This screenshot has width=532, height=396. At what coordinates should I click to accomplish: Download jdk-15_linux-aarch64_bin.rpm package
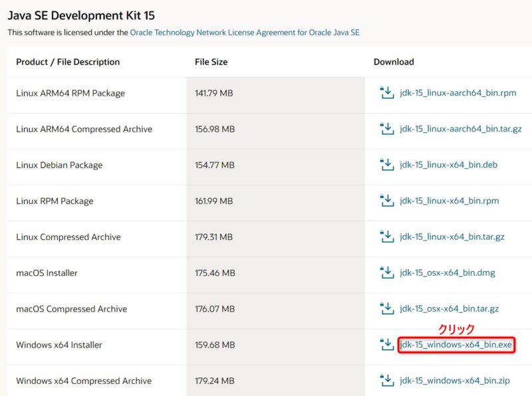click(x=458, y=93)
